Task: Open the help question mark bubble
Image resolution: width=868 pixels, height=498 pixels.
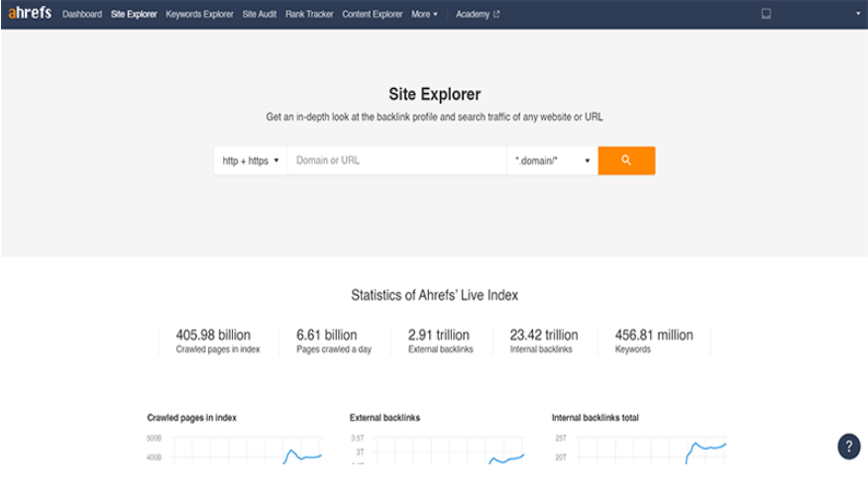Action: coord(848,447)
